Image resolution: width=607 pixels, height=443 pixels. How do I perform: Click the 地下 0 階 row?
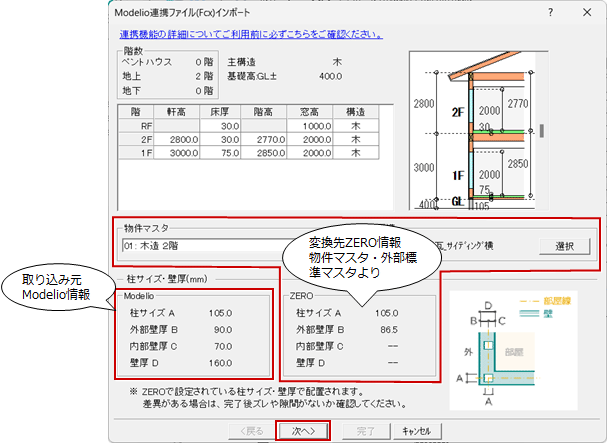click(167, 91)
